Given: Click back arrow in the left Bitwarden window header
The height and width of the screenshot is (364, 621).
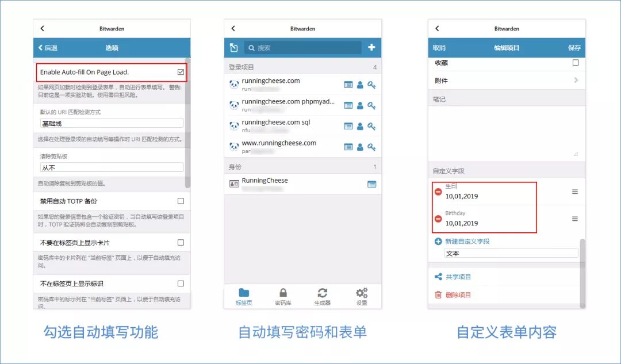Looking at the screenshot, I should point(43,29).
